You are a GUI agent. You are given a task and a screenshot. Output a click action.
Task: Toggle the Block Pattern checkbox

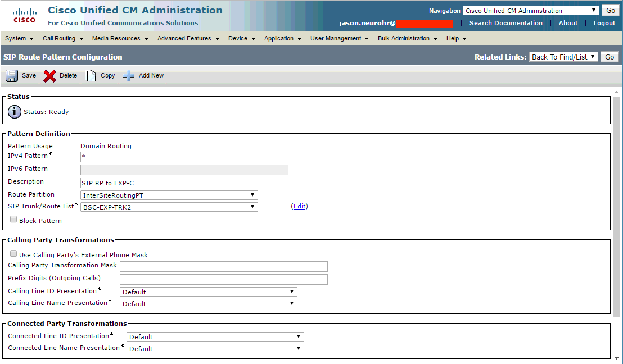(x=13, y=220)
